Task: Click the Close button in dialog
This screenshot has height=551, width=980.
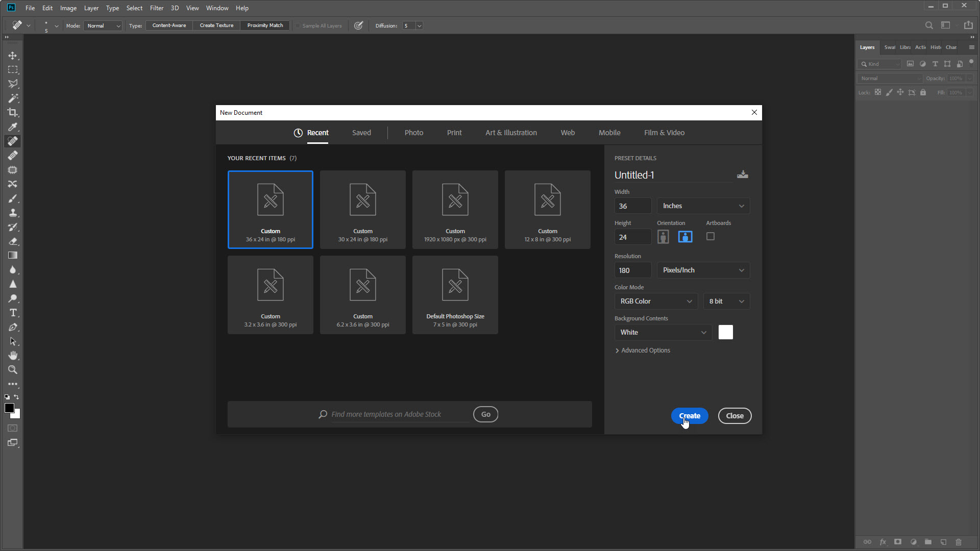Action: pos(734,416)
